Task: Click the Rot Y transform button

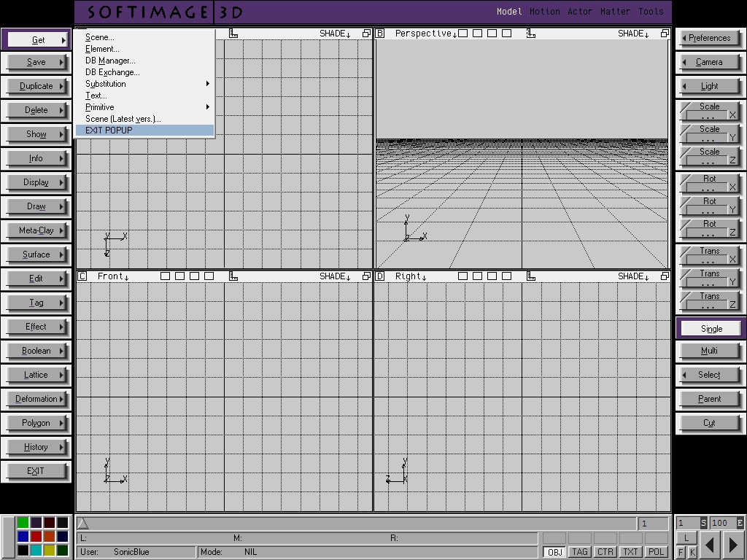Action: click(x=709, y=206)
